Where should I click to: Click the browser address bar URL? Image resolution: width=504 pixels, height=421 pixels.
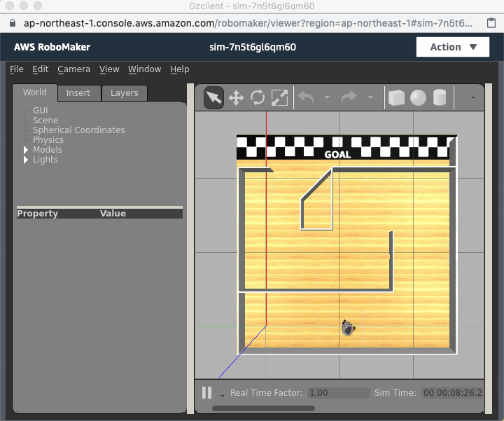coord(248,23)
